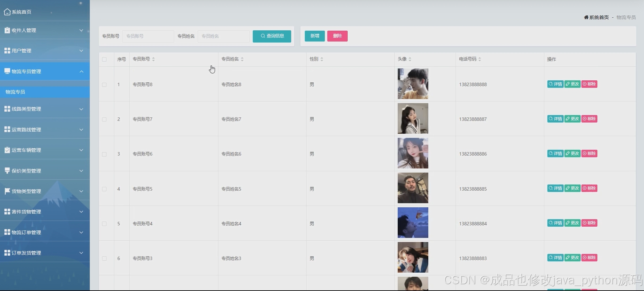Check the row for 专员账号4

[104, 224]
